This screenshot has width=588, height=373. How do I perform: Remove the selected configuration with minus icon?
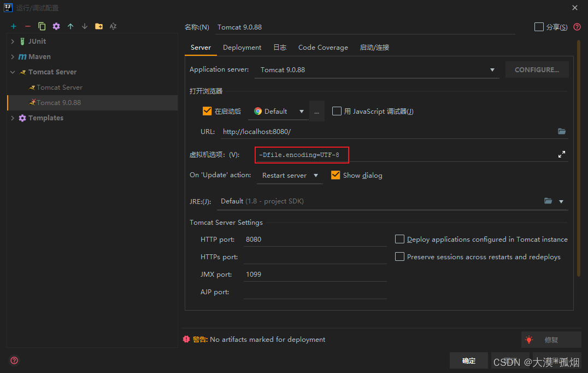pos(28,26)
